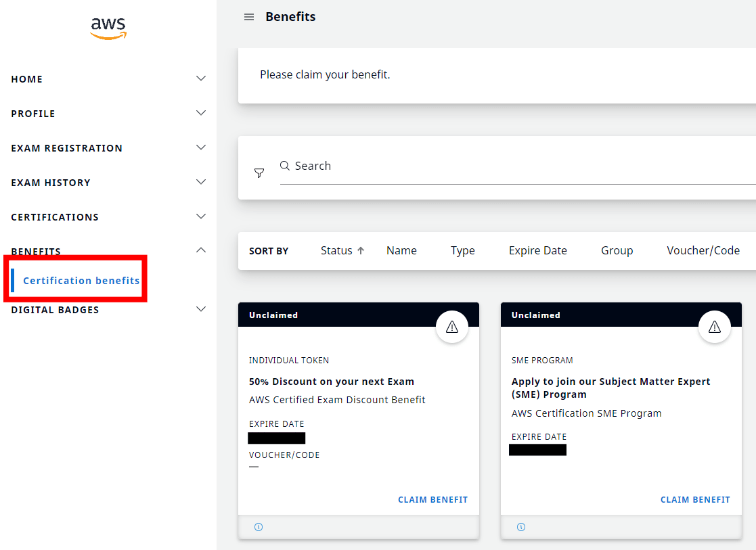Sort benefits by Type

click(x=463, y=251)
